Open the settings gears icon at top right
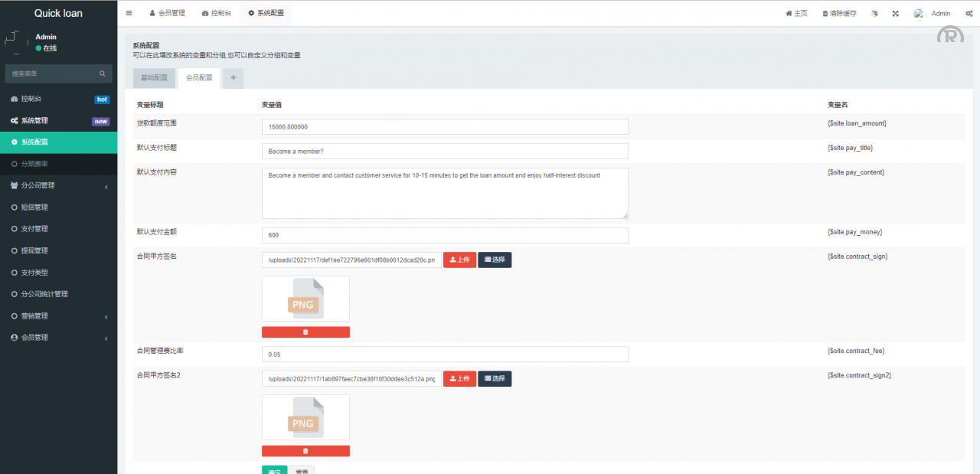The image size is (980, 474). (969, 13)
